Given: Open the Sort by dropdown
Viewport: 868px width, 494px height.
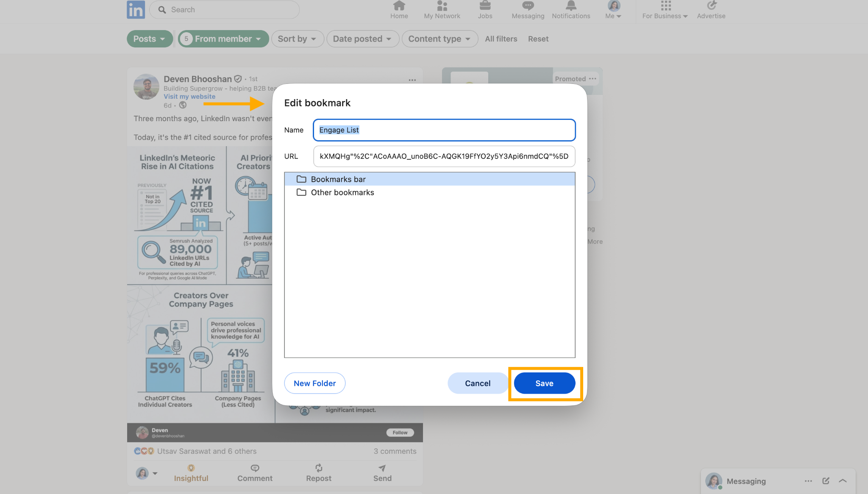Looking at the screenshot, I should tap(298, 39).
